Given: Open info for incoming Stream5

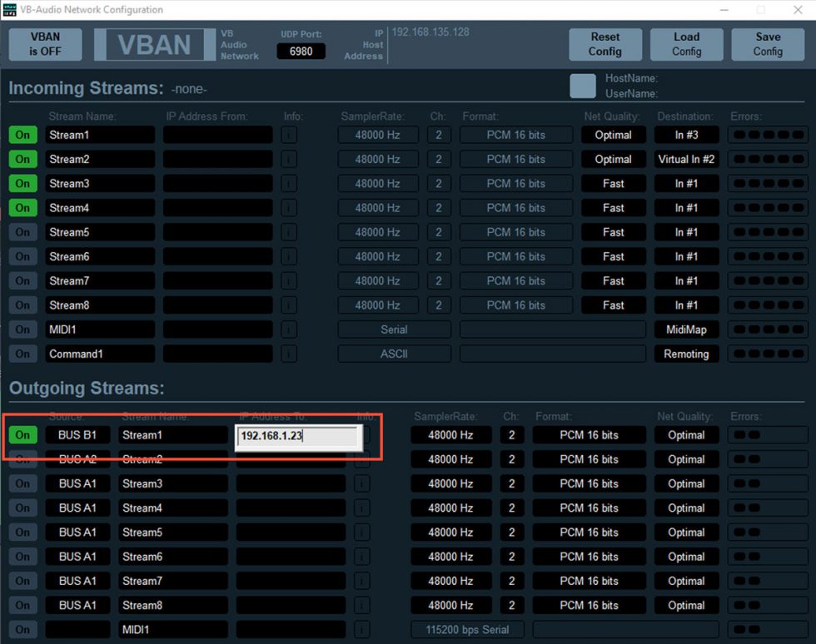Looking at the screenshot, I should click(x=287, y=232).
